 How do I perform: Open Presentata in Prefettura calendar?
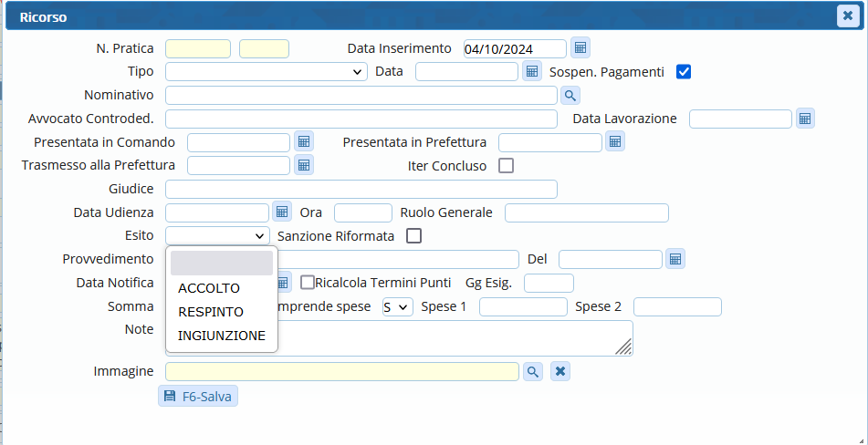coord(615,142)
